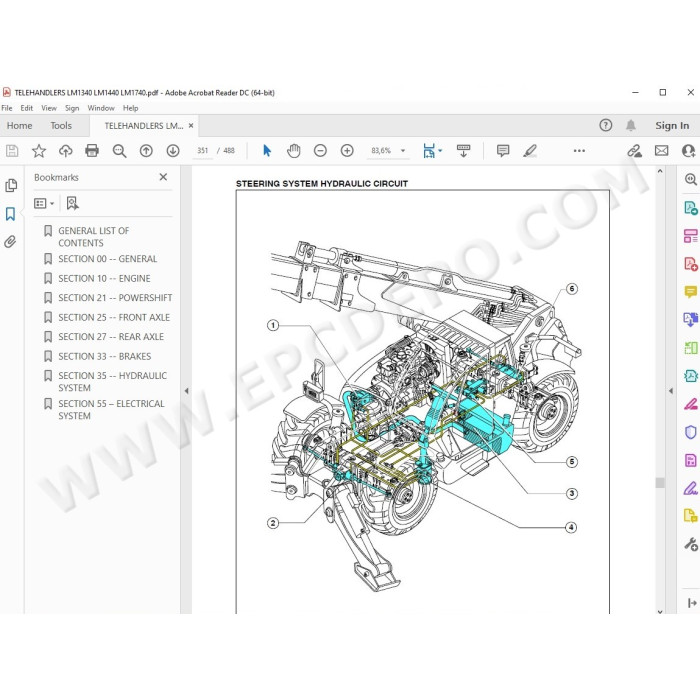Click the Sign In link

tap(672, 126)
